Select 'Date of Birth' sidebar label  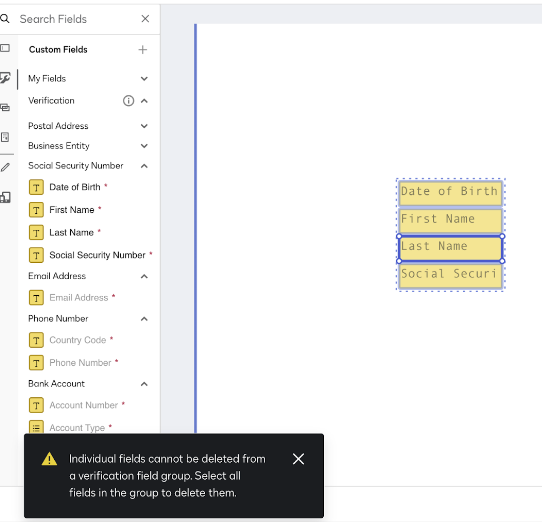pos(75,187)
